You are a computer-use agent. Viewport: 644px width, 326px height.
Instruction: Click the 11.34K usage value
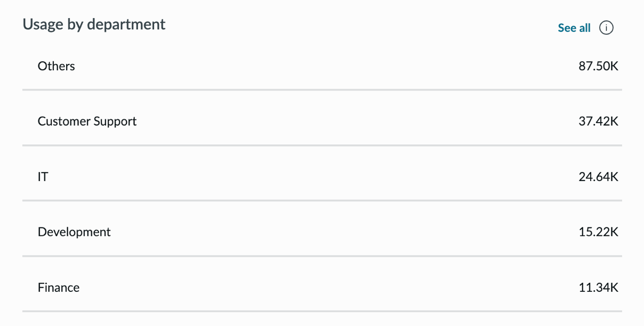[598, 288]
